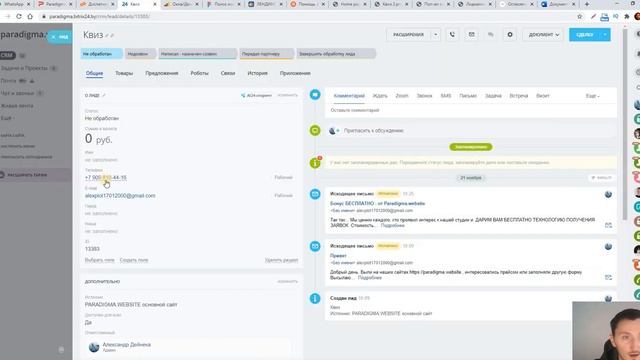Screen dimensions: 640x360
Task: Click Удалить раздел link
Action: [x=281, y=260]
